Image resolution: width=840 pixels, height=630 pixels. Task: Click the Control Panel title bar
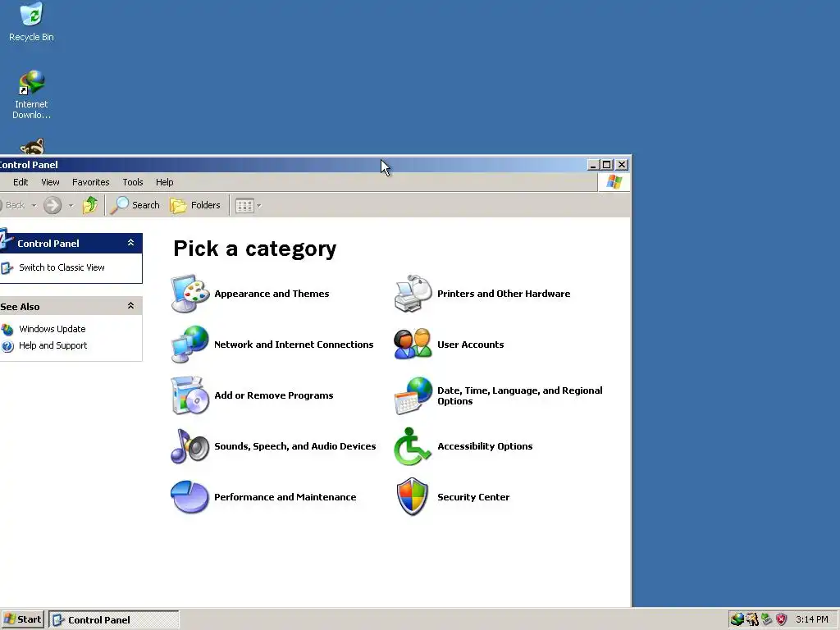tap(292, 165)
